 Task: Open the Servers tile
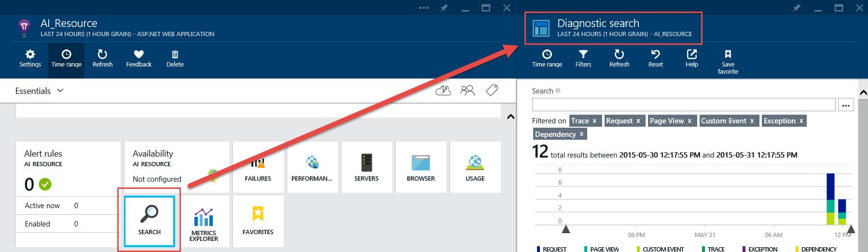[x=367, y=167]
